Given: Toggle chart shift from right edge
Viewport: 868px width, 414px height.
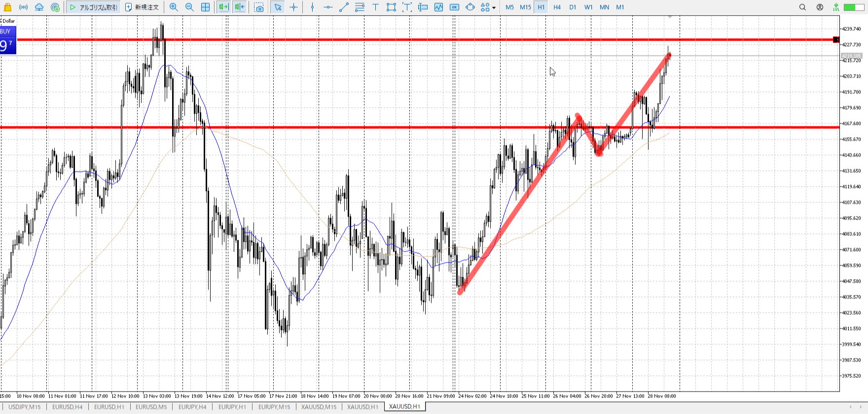Looking at the screenshot, I should [x=240, y=7].
